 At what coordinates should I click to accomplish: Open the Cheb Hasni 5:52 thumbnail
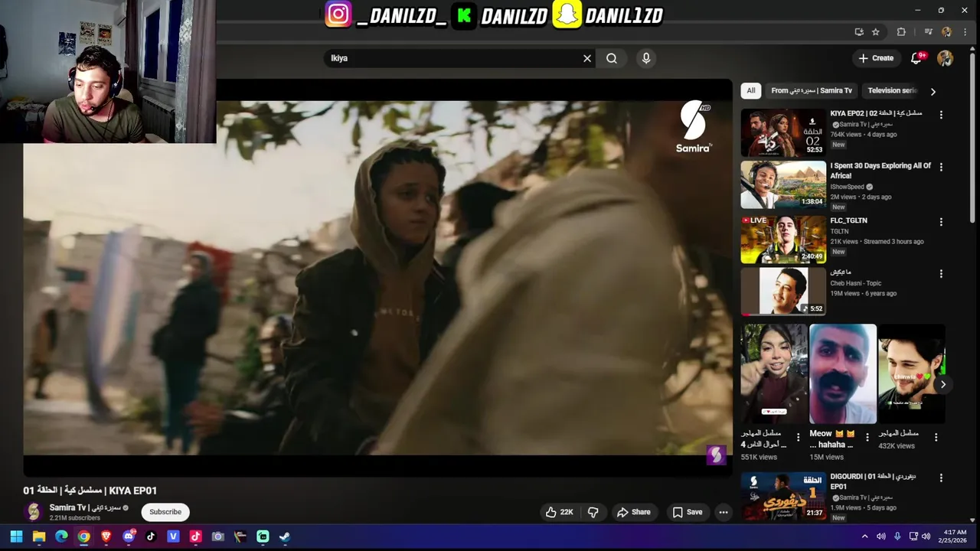[783, 291]
